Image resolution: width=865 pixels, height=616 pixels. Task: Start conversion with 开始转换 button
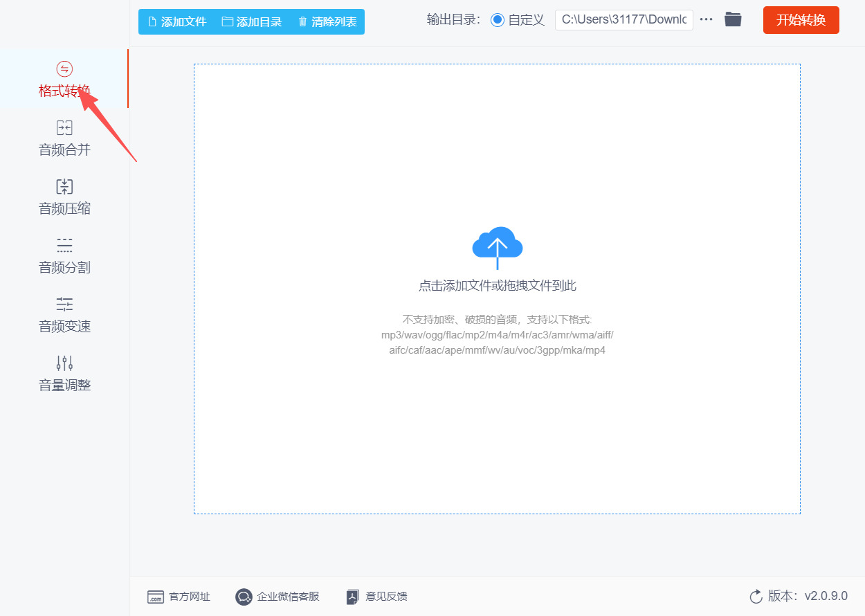pyautogui.click(x=801, y=20)
